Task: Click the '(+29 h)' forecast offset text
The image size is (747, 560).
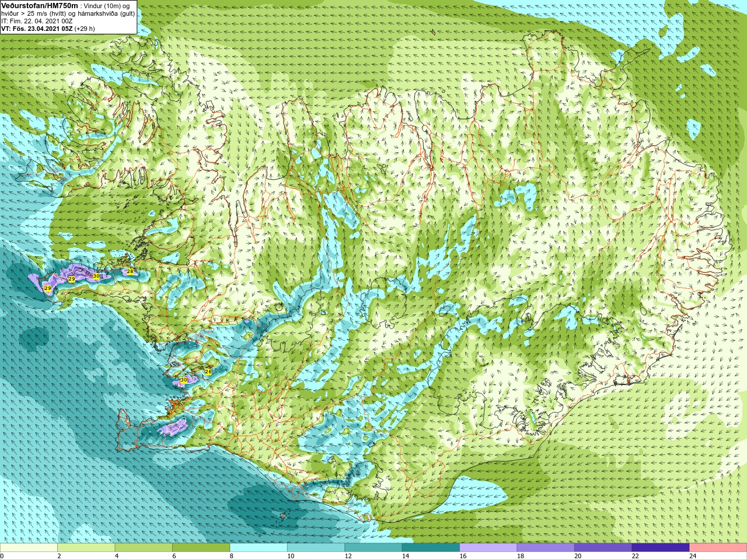Action: tap(85, 29)
